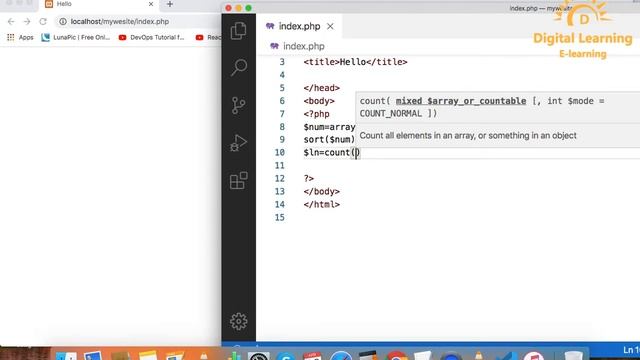Open the DevOps Tutorial bookmark

click(x=151, y=37)
